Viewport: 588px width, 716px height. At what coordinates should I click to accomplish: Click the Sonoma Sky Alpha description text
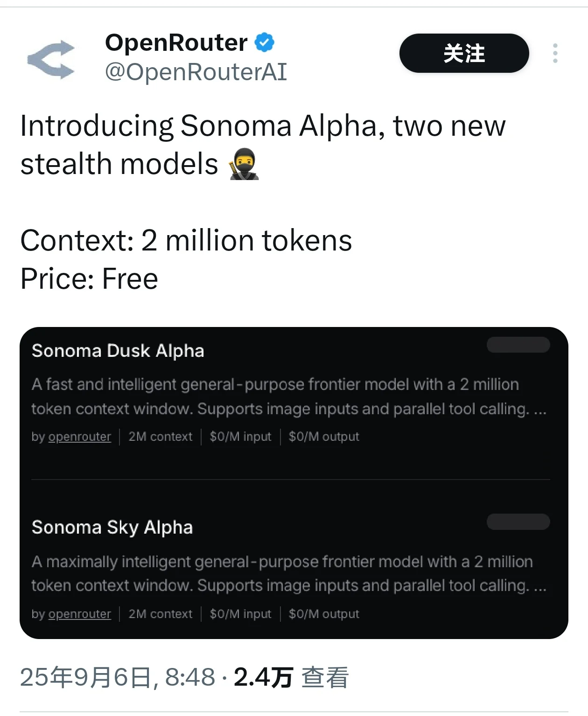(x=288, y=573)
